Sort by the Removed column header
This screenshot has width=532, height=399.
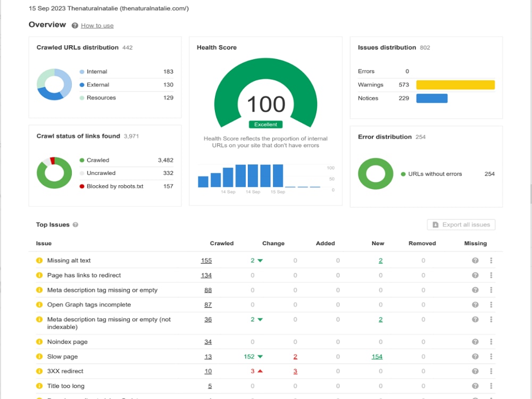click(x=422, y=243)
